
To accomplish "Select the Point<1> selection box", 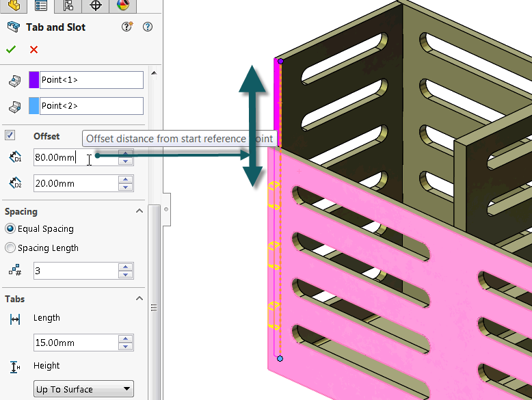I will point(91,80).
